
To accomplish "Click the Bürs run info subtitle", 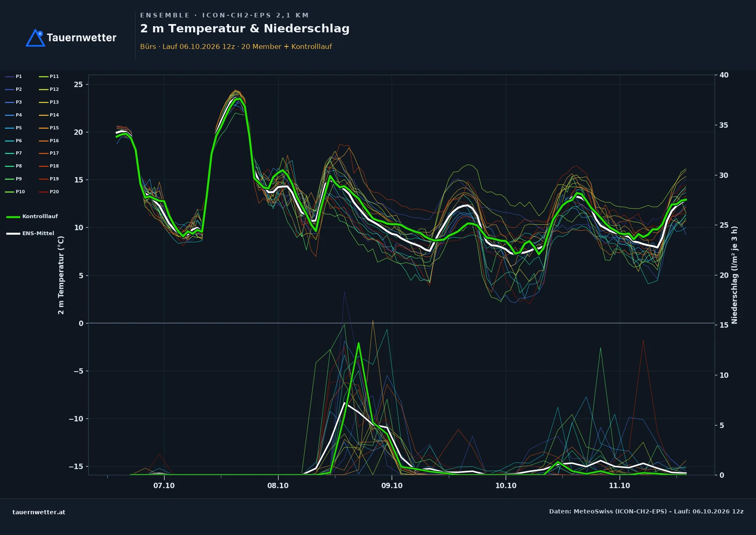I will 236,46.
